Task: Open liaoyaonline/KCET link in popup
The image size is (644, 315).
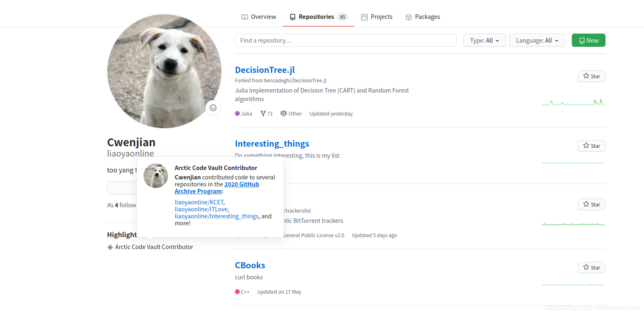Action: [x=199, y=202]
